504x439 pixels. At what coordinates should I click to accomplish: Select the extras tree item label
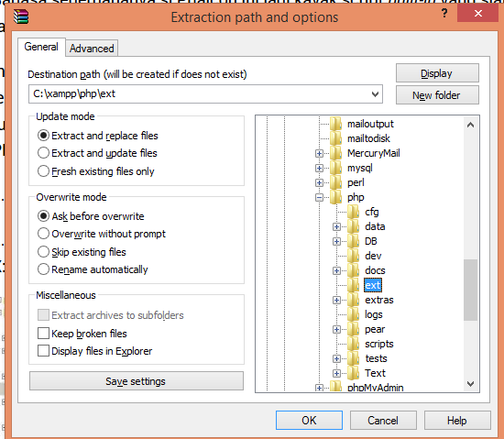(x=379, y=300)
